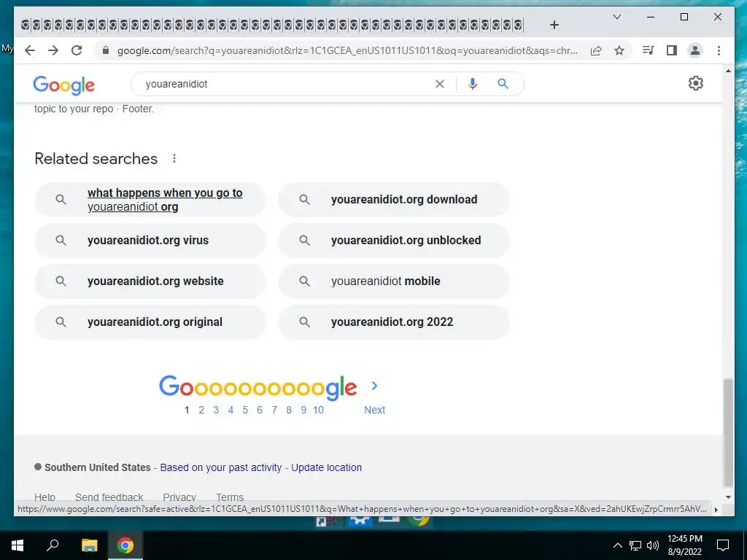Go back to the previous page

tap(30, 50)
